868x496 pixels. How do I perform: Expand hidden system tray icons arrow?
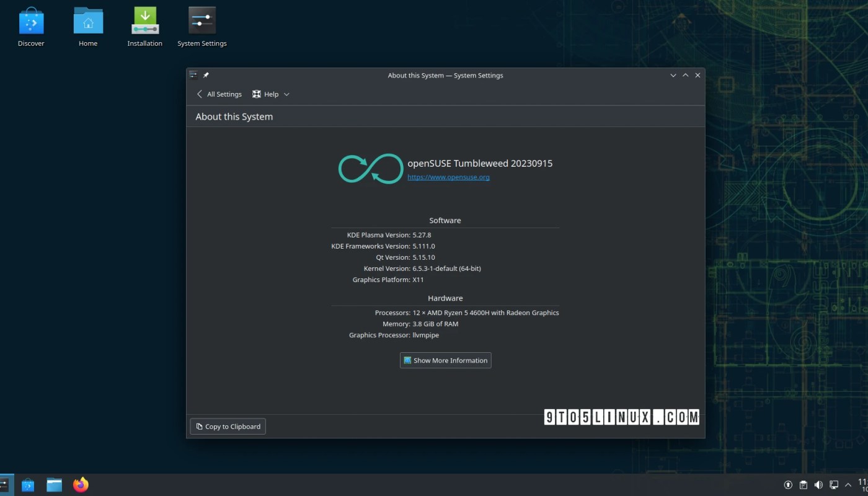848,485
